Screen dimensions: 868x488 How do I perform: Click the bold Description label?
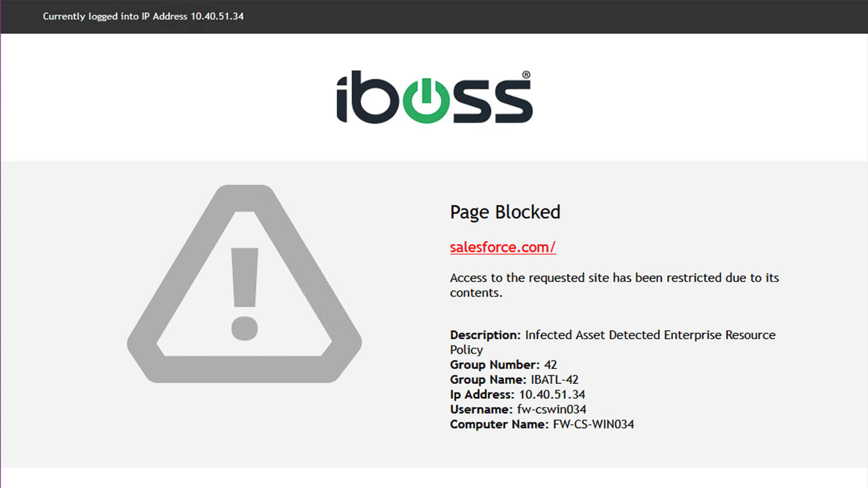point(485,335)
